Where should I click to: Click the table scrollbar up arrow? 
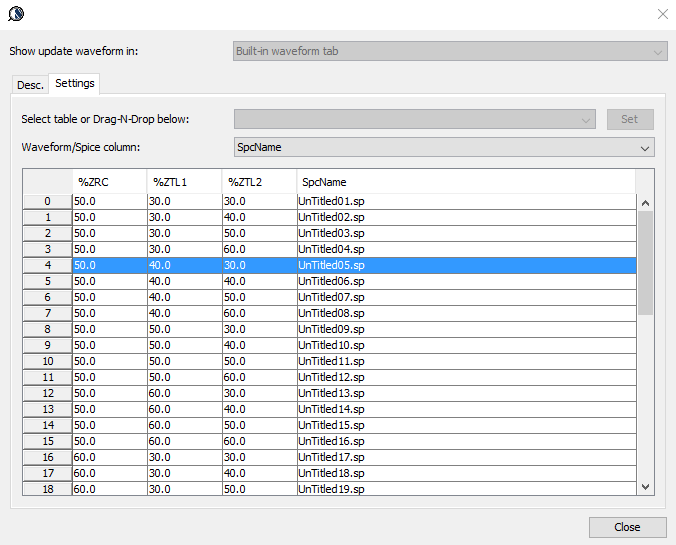click(645, 203)
